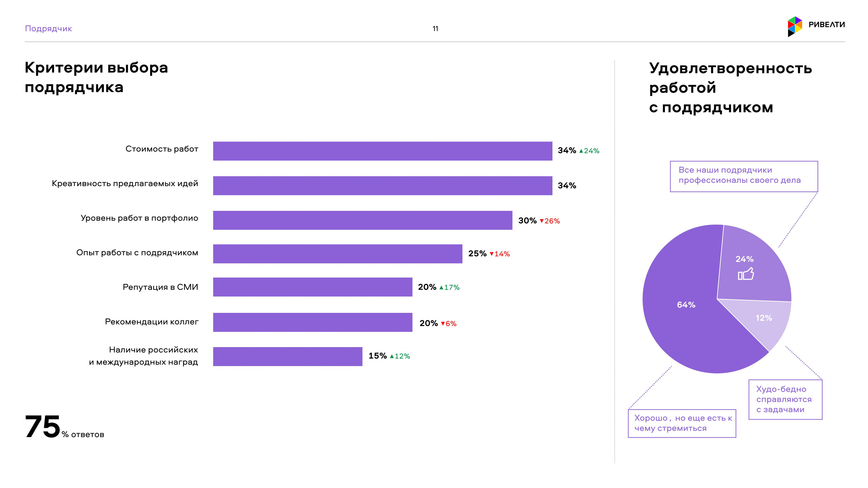Select the Стоимость работ bar
The height and width of the screenshot is (488, 868).
point(383,151)
